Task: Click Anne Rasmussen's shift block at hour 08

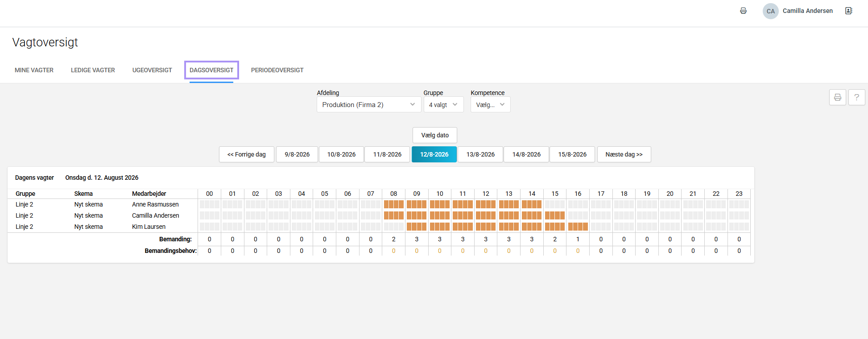Action: tap(394, 204)
